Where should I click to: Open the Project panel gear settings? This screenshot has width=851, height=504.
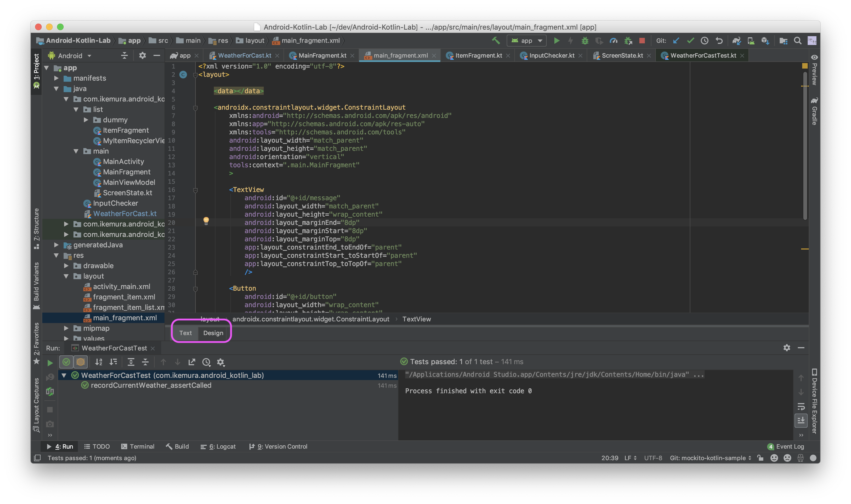click(142, 56)
